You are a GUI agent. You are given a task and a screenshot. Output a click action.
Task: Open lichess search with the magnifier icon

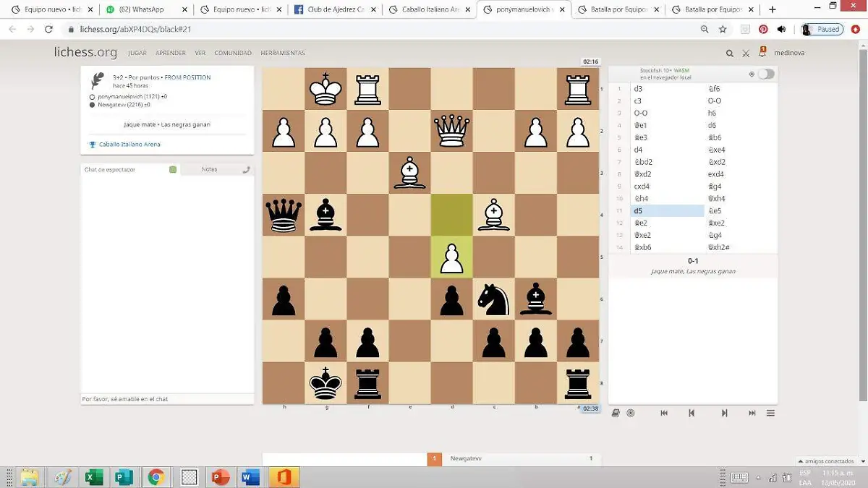pyautogui.click(x=729, y=53)
